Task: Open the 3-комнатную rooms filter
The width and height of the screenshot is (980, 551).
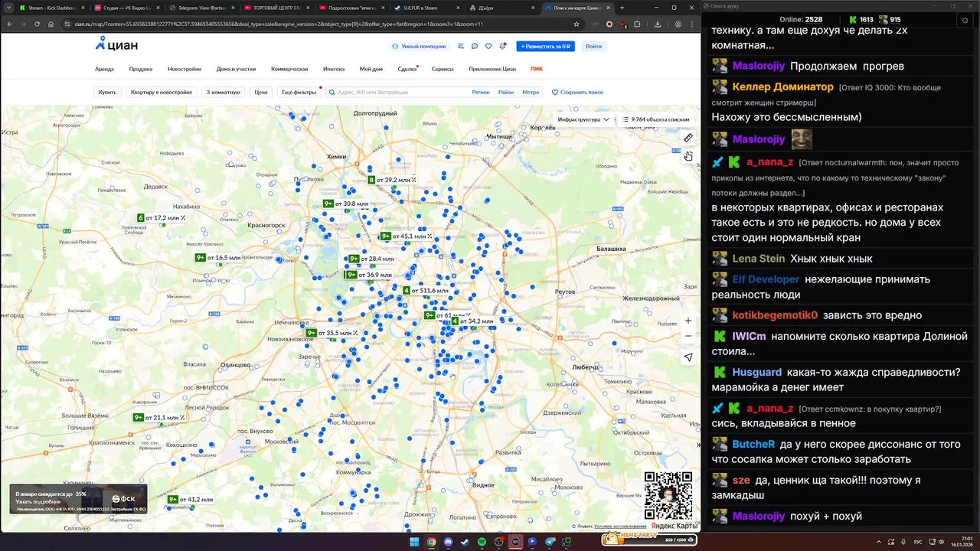Action: tap(223, 92)
